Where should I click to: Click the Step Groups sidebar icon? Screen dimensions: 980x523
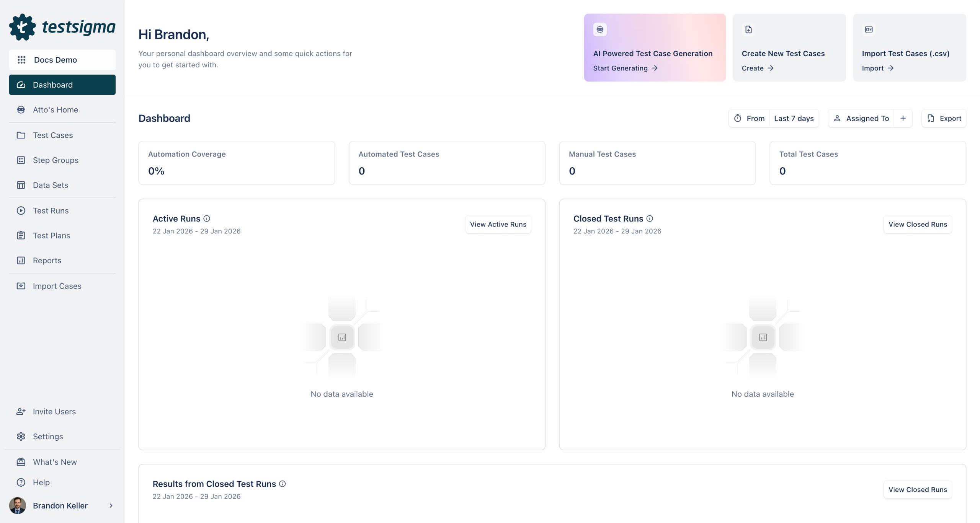tap(21, 160)
